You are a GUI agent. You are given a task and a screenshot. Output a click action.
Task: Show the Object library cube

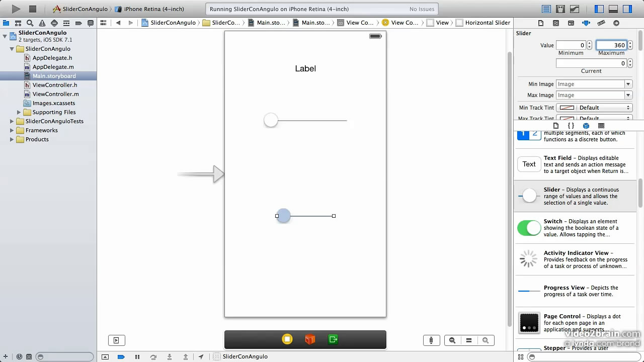(x=586, y=126)
